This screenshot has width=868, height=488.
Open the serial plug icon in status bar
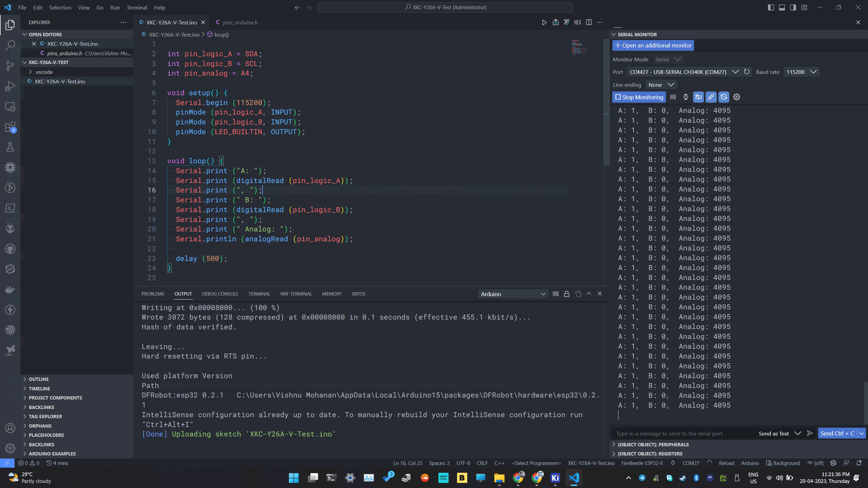coord(673,463)
